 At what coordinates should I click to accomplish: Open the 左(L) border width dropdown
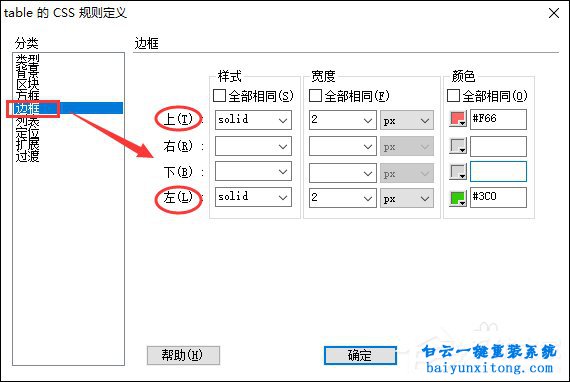pyautogui.click(x=343, y=198)
